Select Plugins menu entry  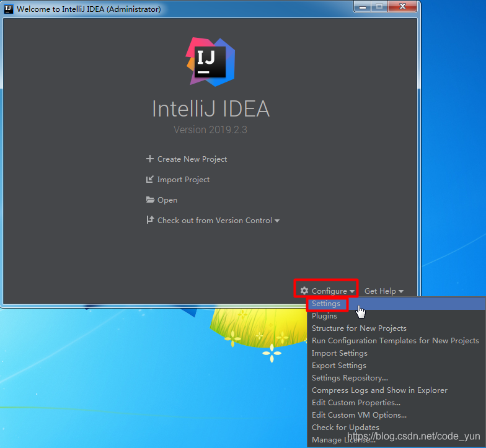pyautogui.click(x=396, y=316)
